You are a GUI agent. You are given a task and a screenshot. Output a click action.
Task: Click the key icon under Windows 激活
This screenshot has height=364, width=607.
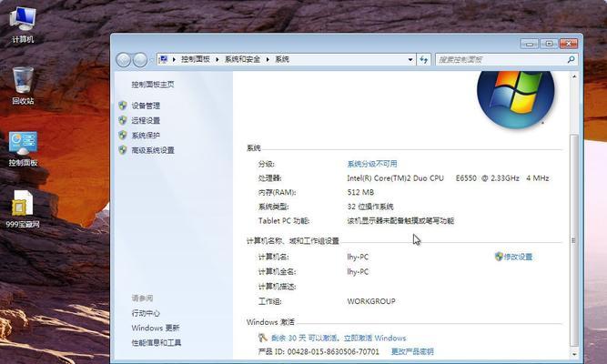(263, 338)
